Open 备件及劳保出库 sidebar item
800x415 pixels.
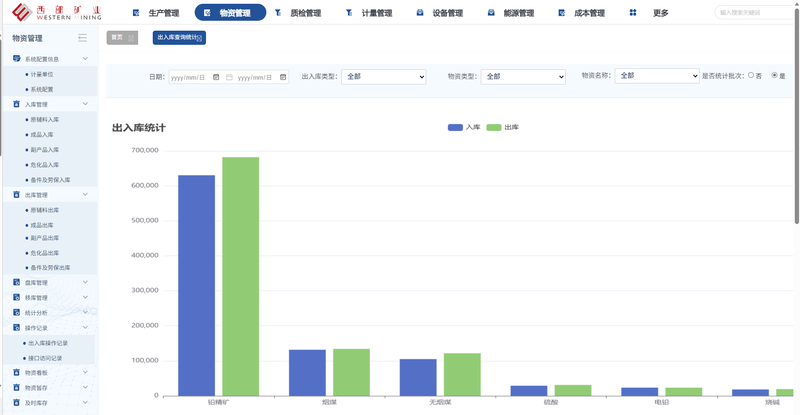pyautogui.click(x=50, y=267)
